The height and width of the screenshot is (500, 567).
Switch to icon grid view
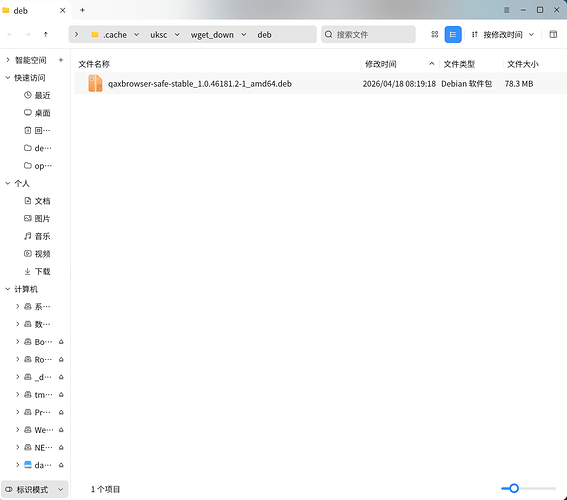point(435,34)
